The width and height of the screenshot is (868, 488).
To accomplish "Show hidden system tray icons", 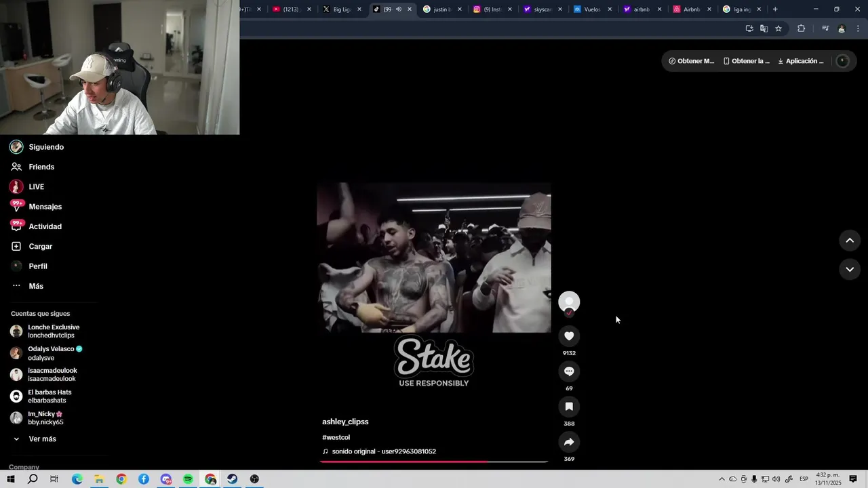I will point(722,479).
